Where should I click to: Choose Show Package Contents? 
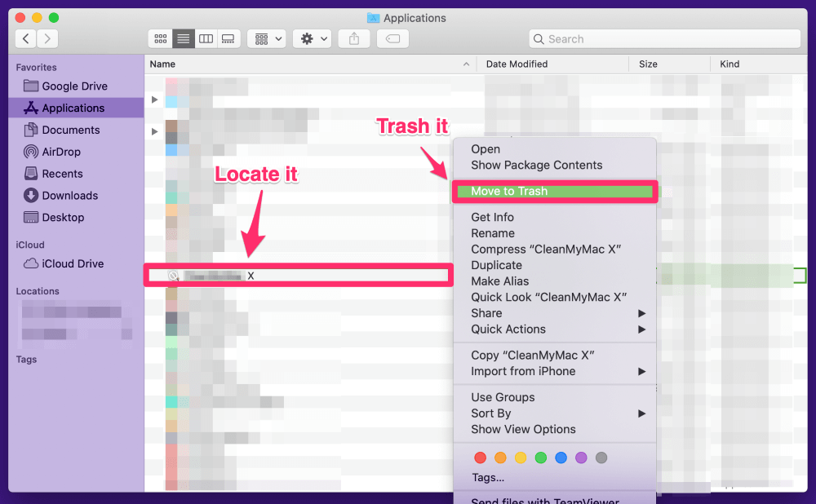(x=555, y=165)
